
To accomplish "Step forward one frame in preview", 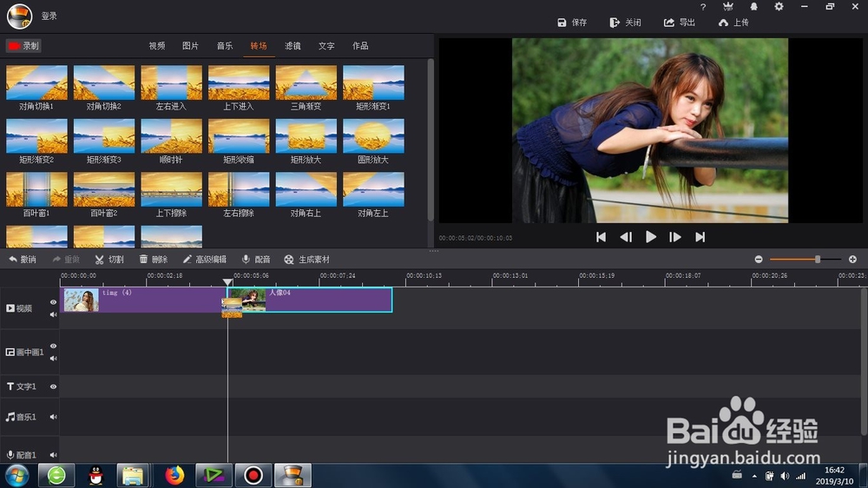I will [x=674, y=237].
